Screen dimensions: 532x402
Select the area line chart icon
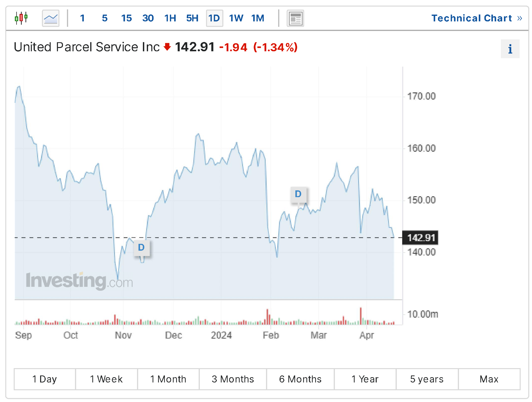[x=50, y=18]
